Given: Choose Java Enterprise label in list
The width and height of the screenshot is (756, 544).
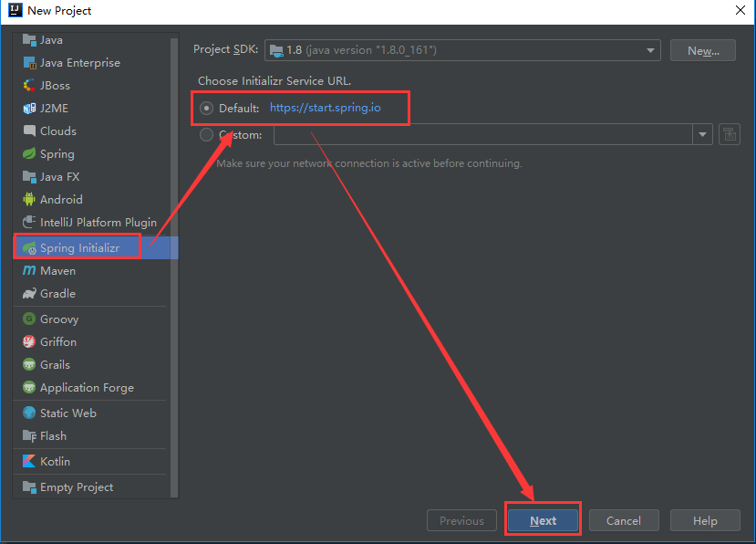Looking at the screenshot, I should (80, 63).
